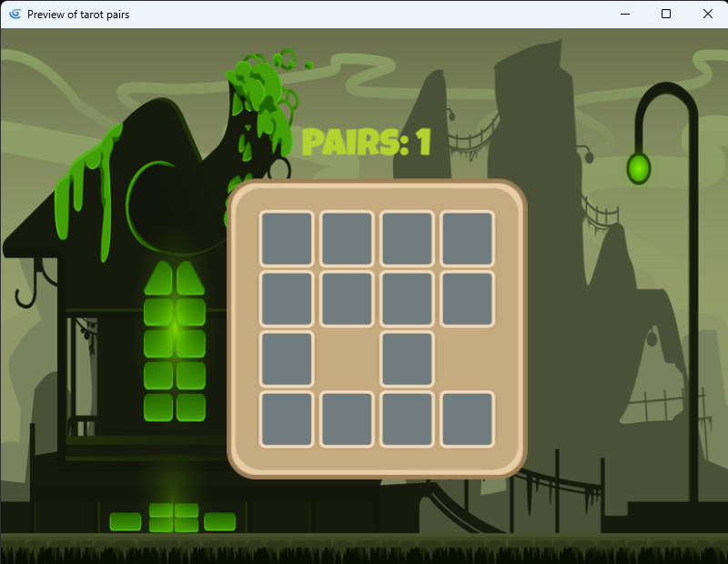Flip the third card in the second row
Viewport: 728px width, 564px height.
point(407,299)
